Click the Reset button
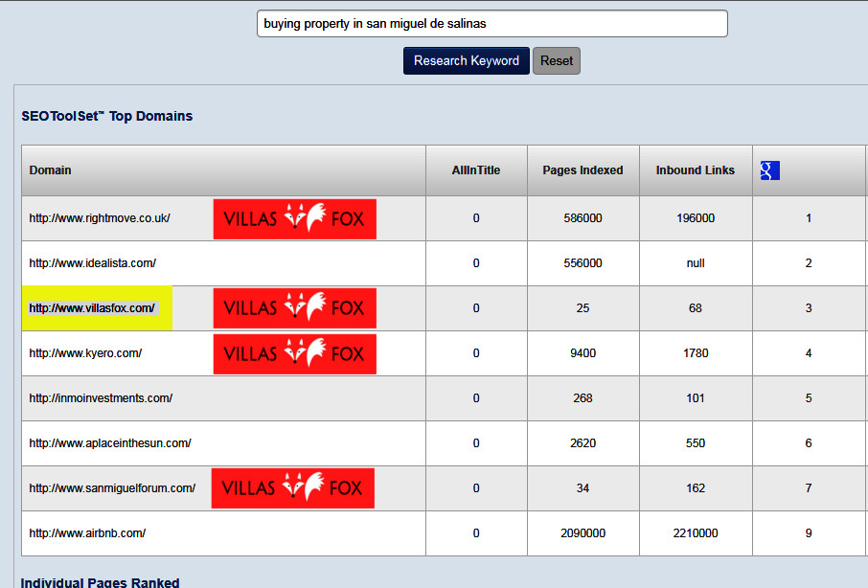The width and height of the screenshot is (868, 588). tap(557, 61)
